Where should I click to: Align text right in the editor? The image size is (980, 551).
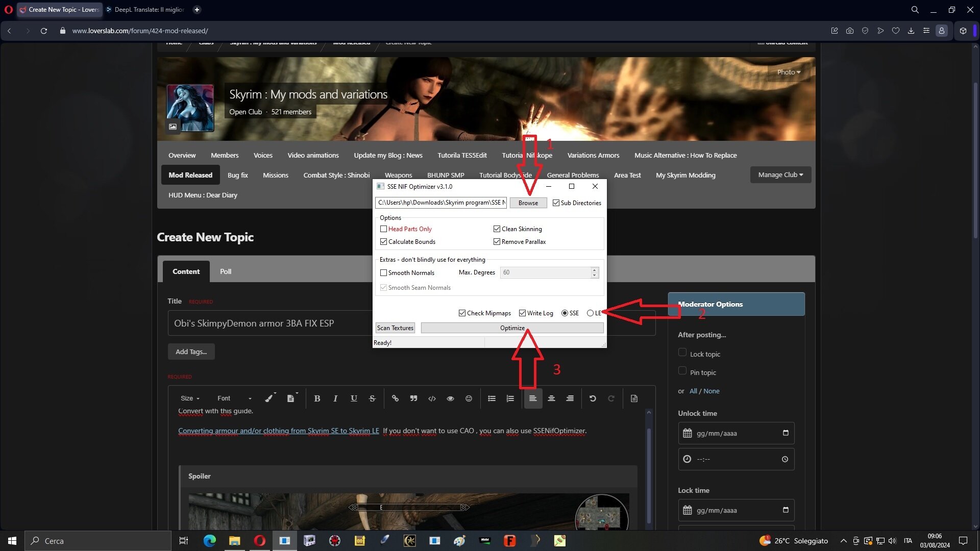point(570,398)
